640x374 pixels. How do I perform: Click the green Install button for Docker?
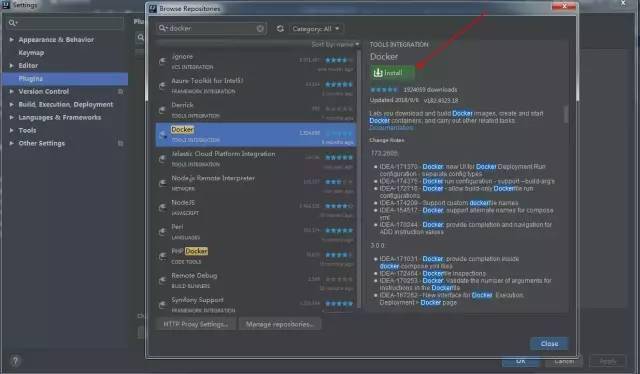pyautogui.click(x=392, y=73)
